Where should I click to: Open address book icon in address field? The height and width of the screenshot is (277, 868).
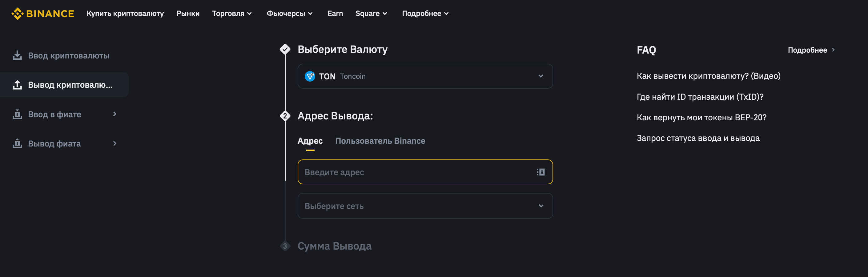pyautogui.click(x=540, y=172)
